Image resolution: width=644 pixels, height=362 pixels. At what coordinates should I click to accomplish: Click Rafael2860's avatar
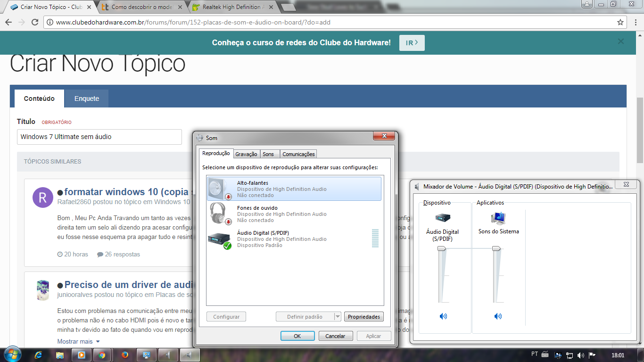(43, 197)
